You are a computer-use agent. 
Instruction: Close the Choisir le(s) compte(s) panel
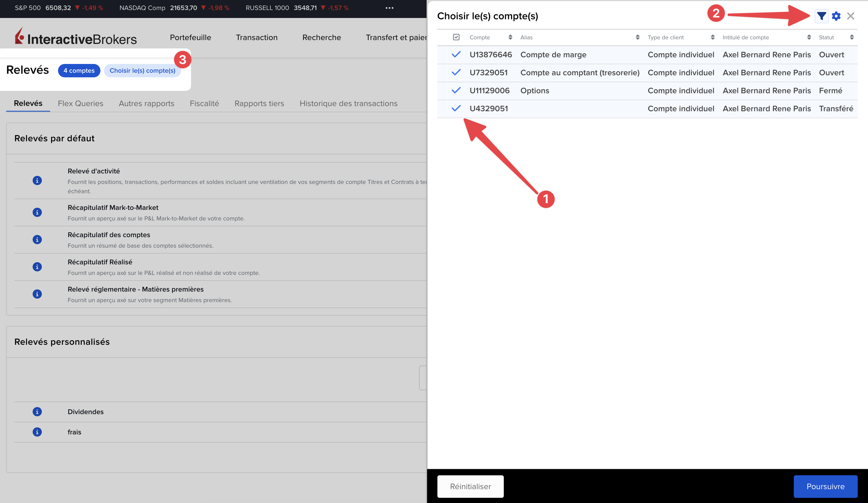[851, 16]
